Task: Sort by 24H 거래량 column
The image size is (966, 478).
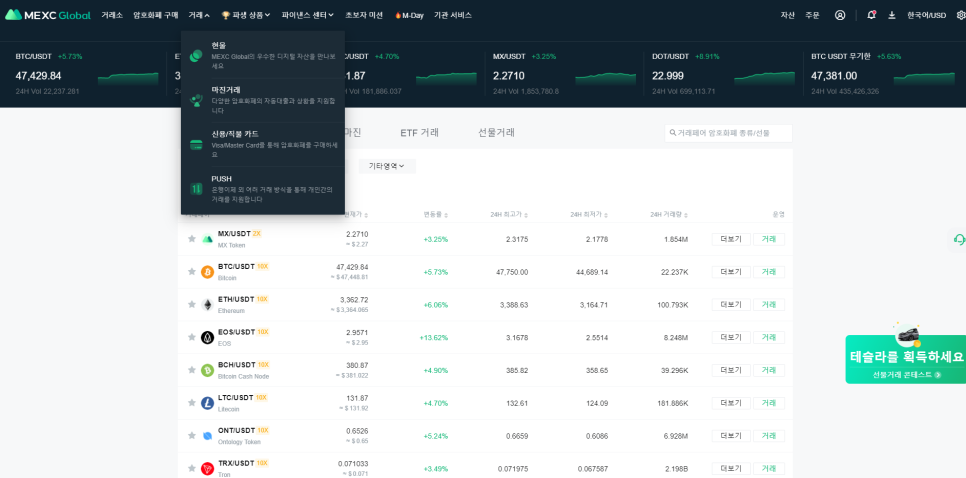Action: point(669,214)
